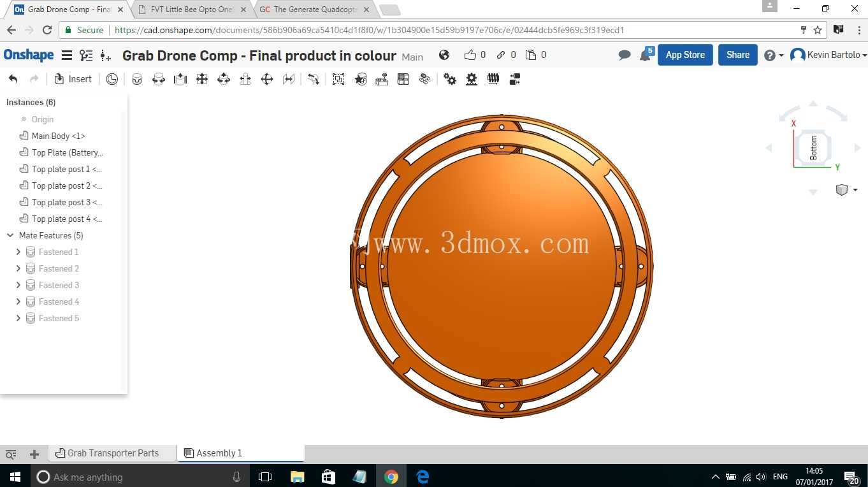The width and height of the screenshot is (868, 487).
Task: Open Windows Start menu
Action: (x=15, y=477)
